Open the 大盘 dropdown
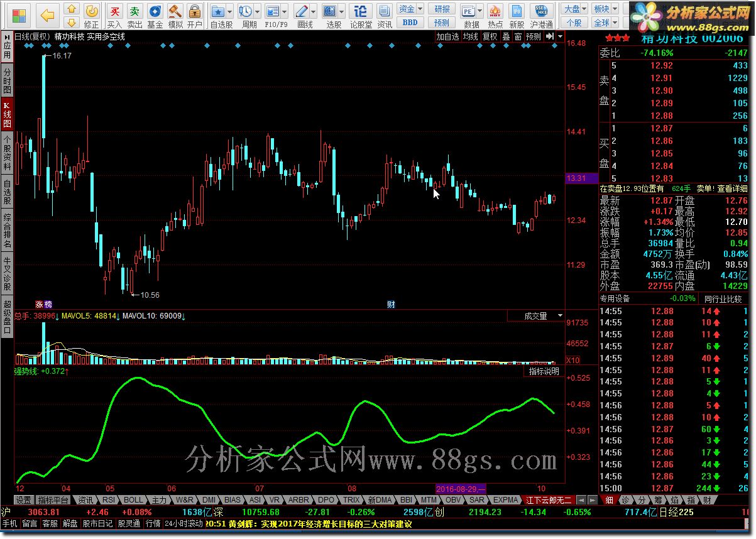756x539 pixels. pos(574,9)
